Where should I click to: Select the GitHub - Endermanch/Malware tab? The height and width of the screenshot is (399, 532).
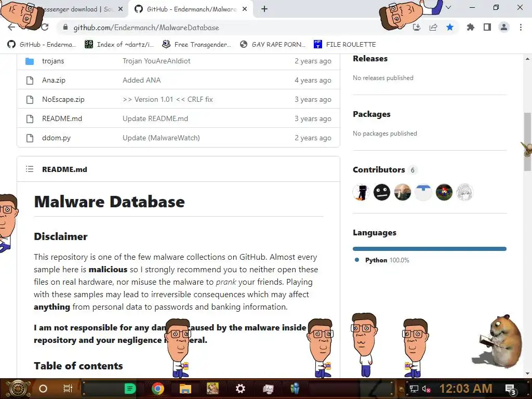191,9
